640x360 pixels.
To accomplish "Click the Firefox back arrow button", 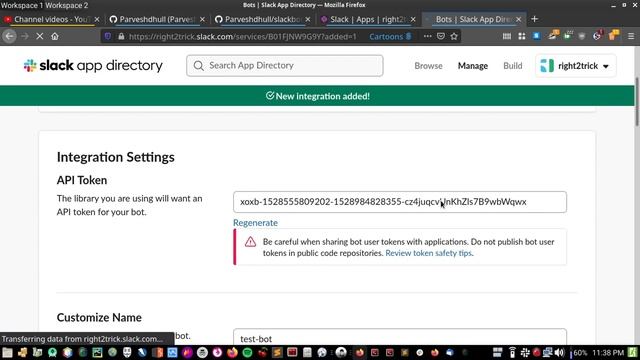I will [x=9, y=36].
